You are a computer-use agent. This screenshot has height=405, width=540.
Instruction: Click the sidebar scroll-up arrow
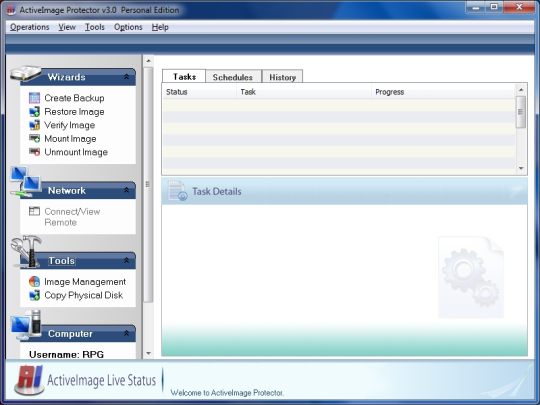tap(148, 61)
